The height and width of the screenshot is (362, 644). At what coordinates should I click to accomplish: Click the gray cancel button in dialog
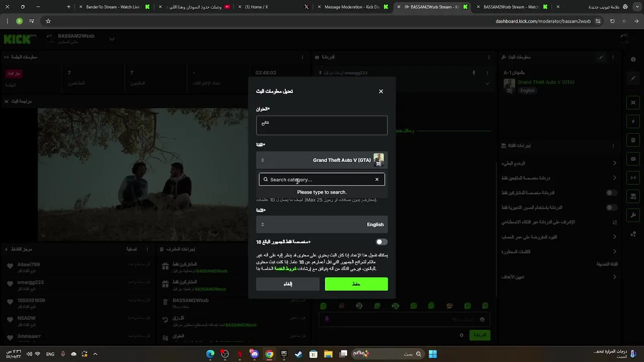288,284
